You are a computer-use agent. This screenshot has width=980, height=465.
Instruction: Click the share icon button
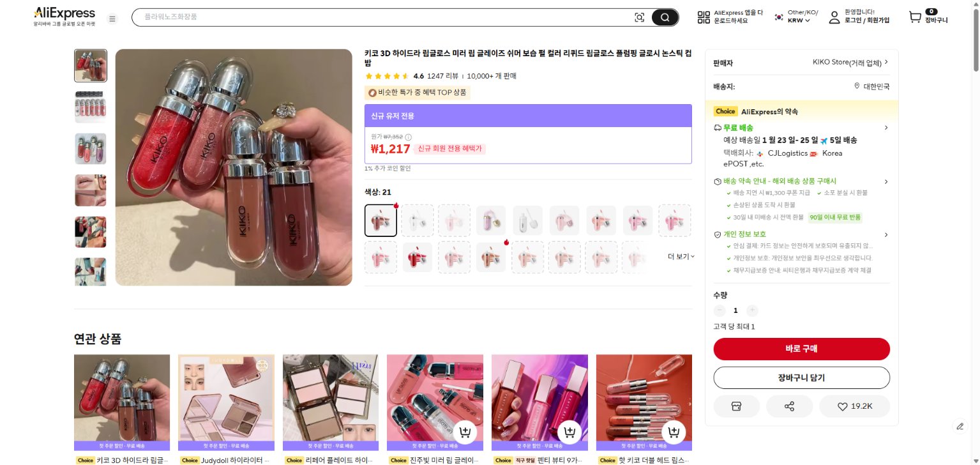(789, 406)
